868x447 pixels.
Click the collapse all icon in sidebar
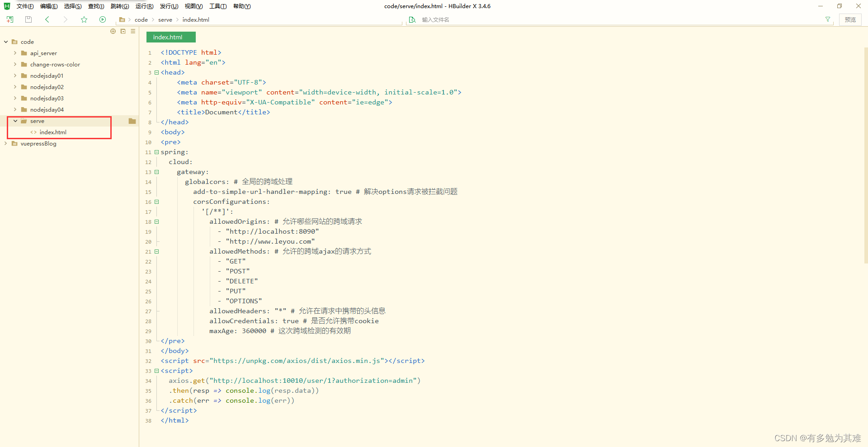coord(123,31)
